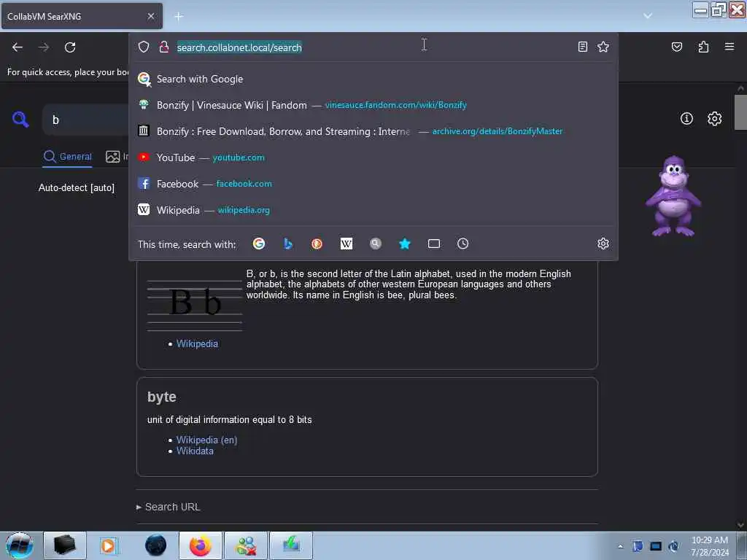Toggle reader view in address bar
The height and width of the screenshot is (560, 747).
[583, 47]
